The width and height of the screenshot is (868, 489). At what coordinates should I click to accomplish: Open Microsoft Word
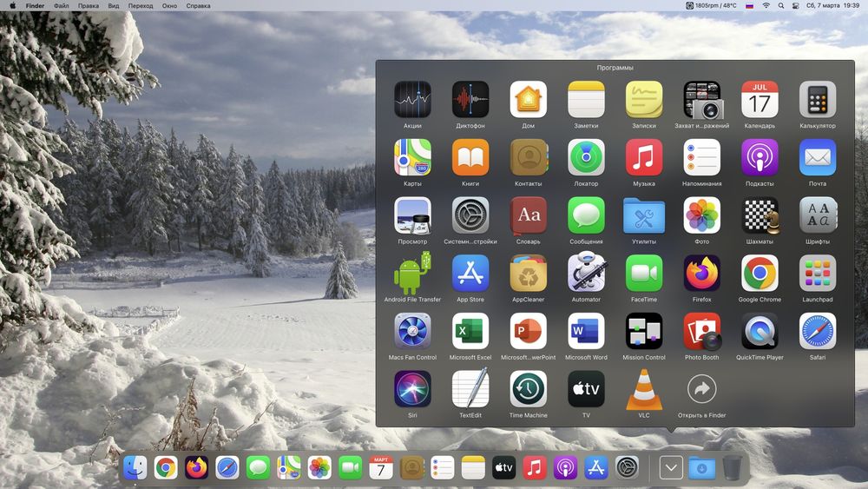tap(586, 331)
